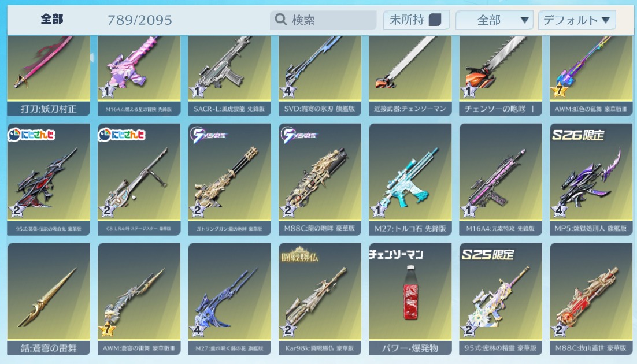
Task: Select the M88C:抜山蓋世 red gold skin
Action: (591, 299)
